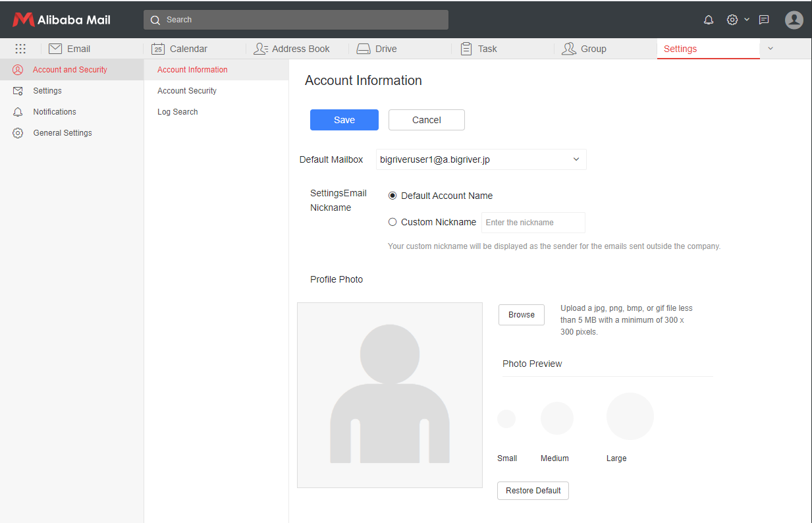The height and width of the screenshot is (523, 812).
Task: Click the search magnifier icon
Action: pyautogui.click(x=155, y=20)
